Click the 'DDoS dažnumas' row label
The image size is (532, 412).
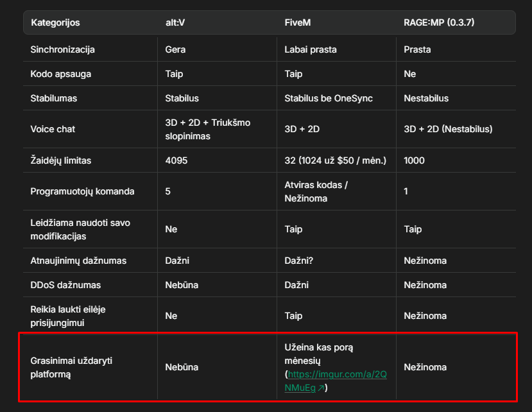[65, 285]
